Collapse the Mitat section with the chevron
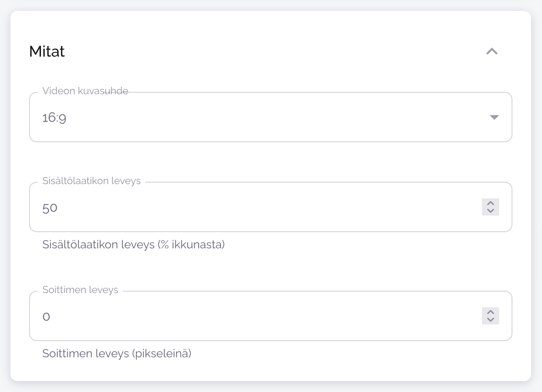Viewport: 542px width, 392px height. tap(492, 51)
